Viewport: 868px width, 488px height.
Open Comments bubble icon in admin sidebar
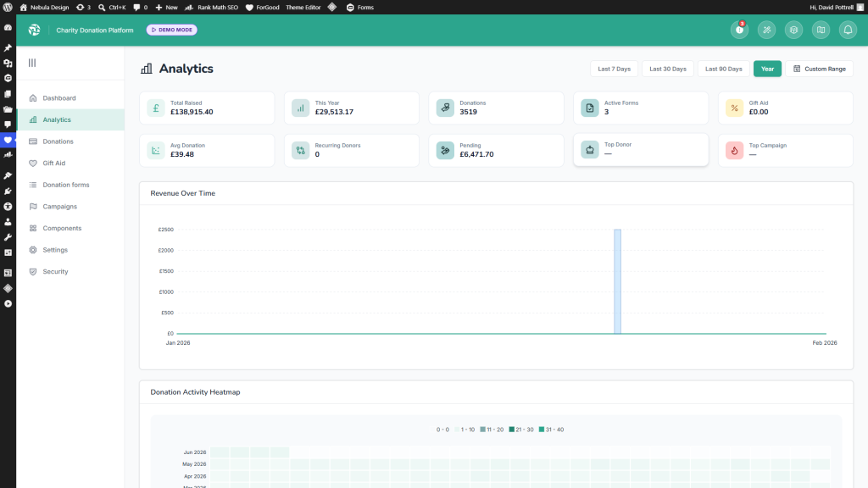(x=8, y=125)
